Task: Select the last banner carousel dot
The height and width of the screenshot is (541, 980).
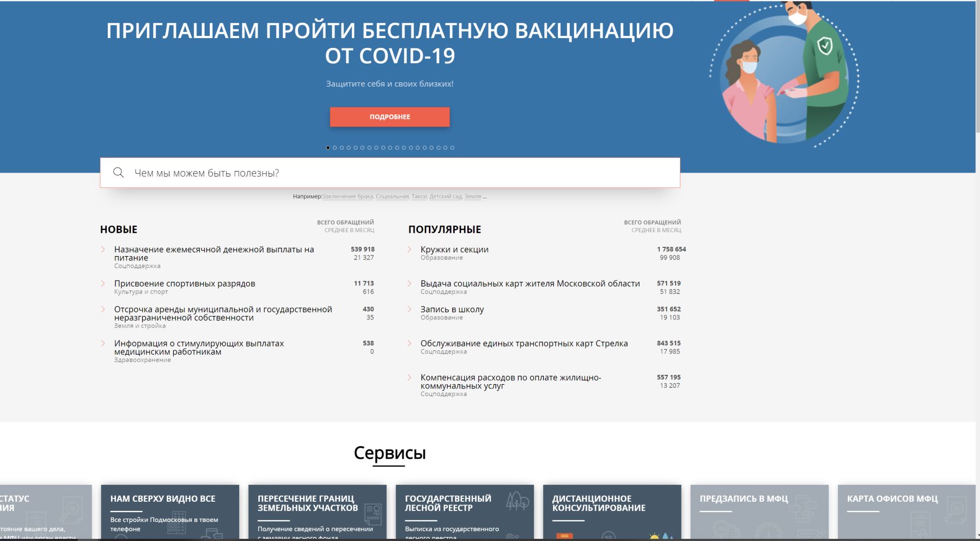Action: [x=452, y=148]
